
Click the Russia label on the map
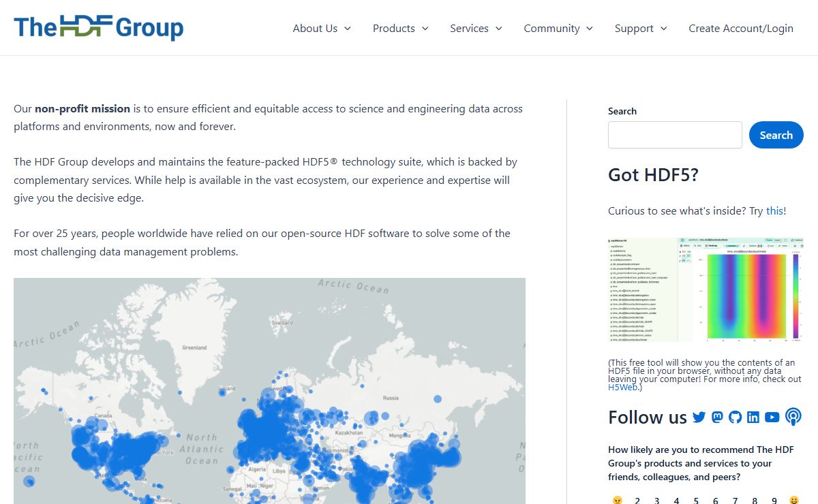(391, 398)
